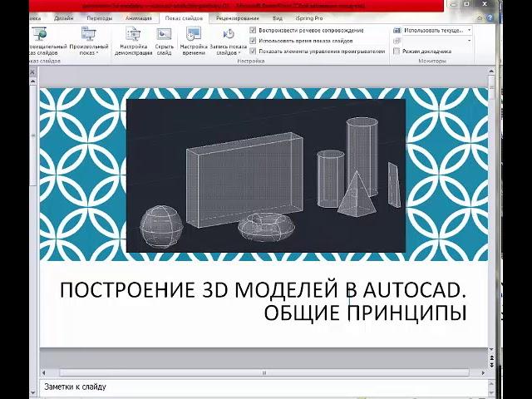Switch to the Дизайн ribbon tab

63,18
